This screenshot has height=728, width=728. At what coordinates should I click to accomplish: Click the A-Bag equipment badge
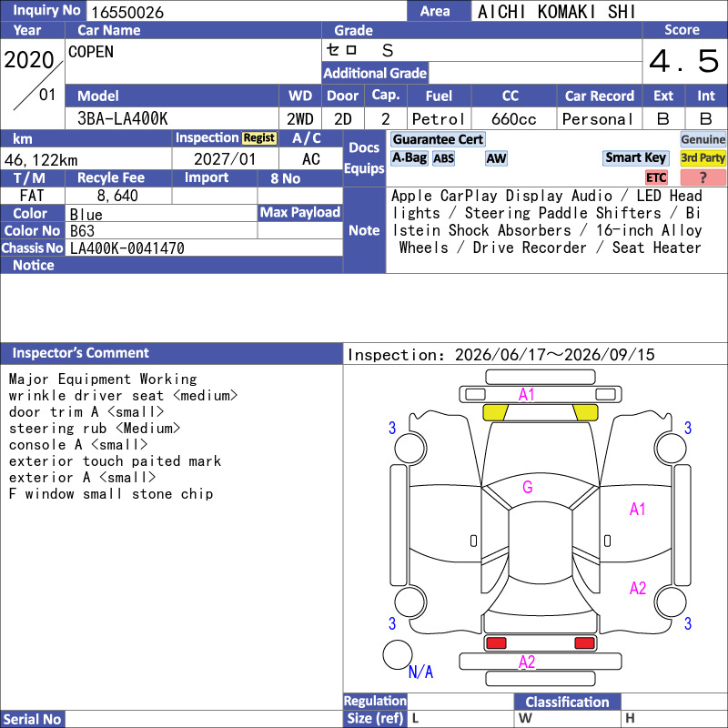coord(409,157)
